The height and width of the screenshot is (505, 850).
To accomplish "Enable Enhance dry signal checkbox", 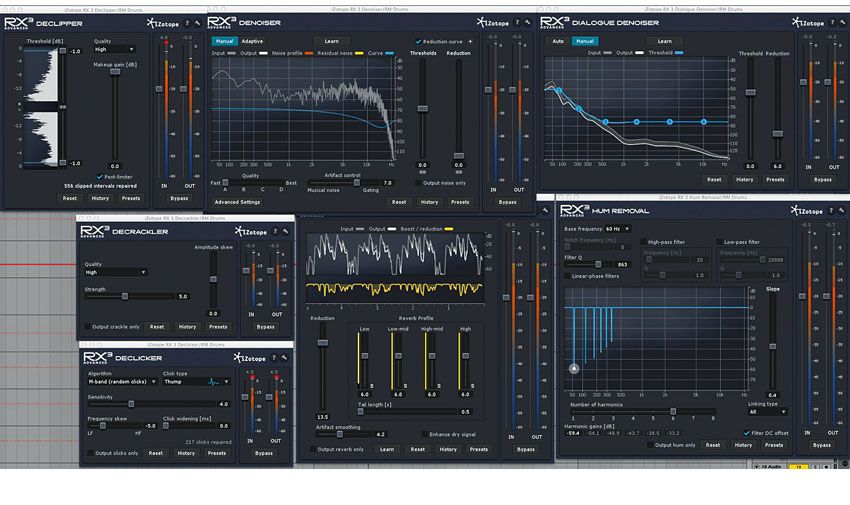I will pos(424,434).
